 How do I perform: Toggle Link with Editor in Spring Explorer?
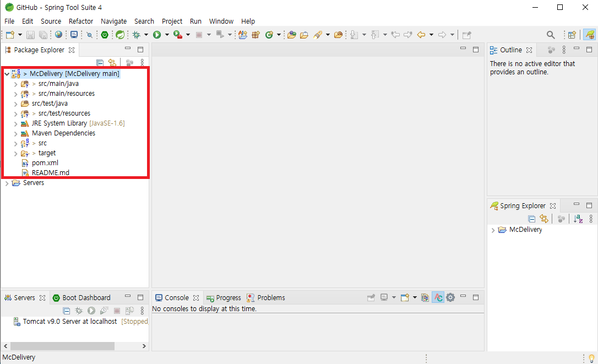(x=544, y=219)
